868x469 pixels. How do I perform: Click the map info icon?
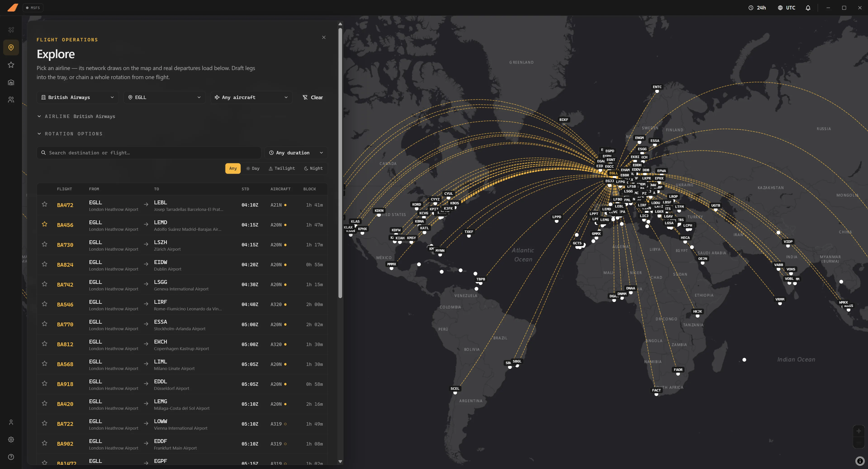[860, 461]
